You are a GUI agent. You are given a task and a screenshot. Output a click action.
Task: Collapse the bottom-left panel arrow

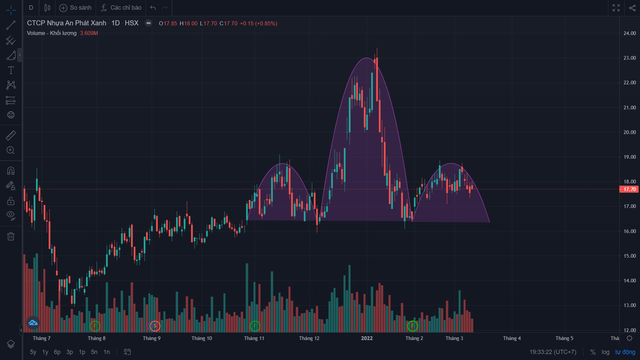(x=21, y=330)
